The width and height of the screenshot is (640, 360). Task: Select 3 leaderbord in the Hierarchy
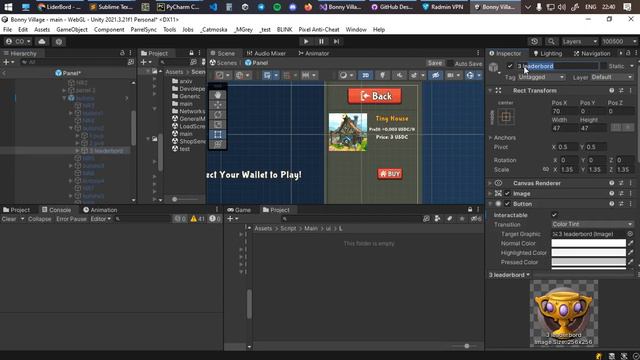click(106, 151)
